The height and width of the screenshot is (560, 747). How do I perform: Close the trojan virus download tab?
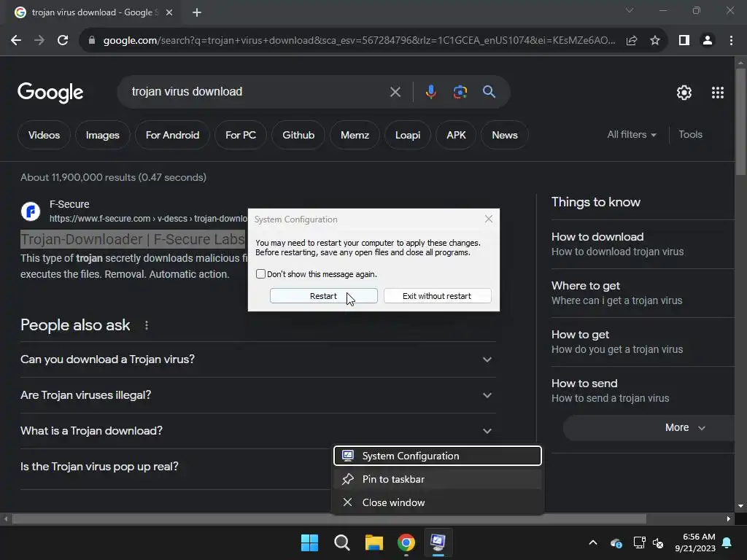tap(169, 12)
